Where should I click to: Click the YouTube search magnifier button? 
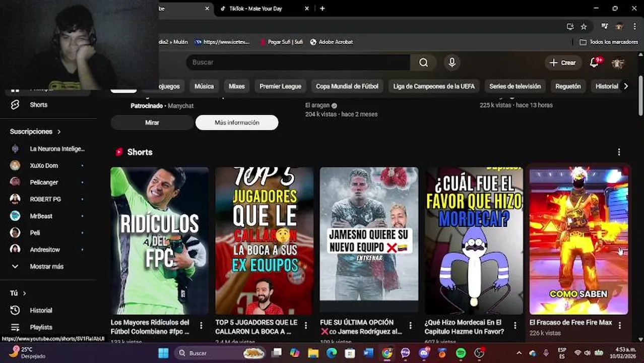pos(423,63)
